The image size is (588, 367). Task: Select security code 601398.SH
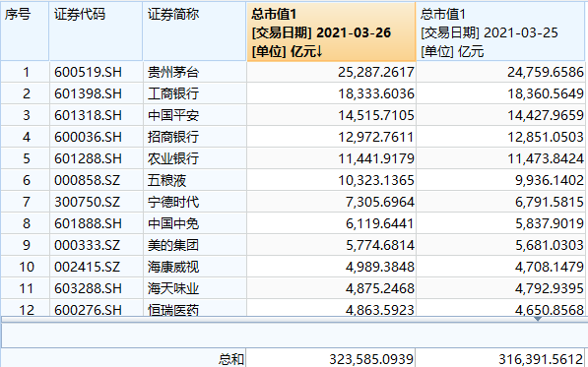pyautogui.click(x=88, y=93)
